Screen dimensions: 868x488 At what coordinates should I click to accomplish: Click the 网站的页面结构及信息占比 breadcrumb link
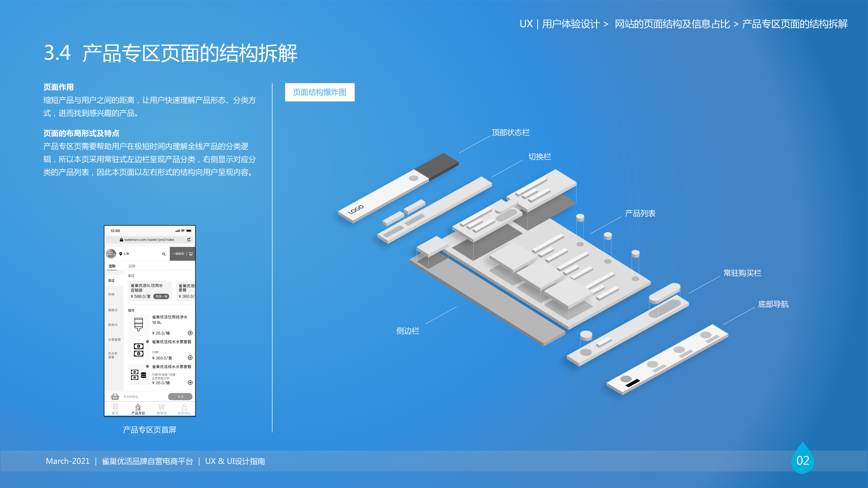click(672, 24)
